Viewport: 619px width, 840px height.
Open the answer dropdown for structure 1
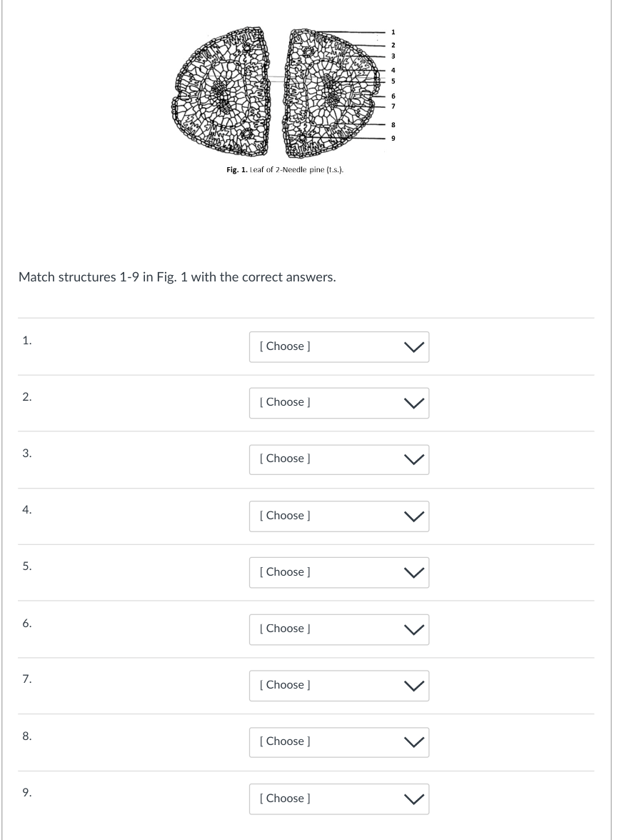339,346
